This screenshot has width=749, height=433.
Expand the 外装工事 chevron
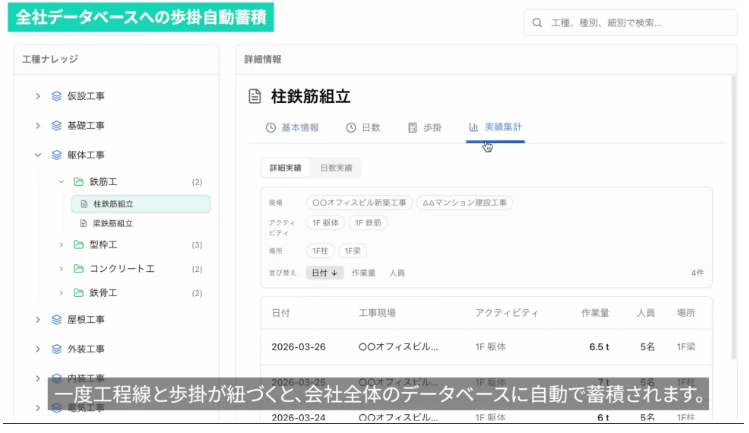pos(38,349)
